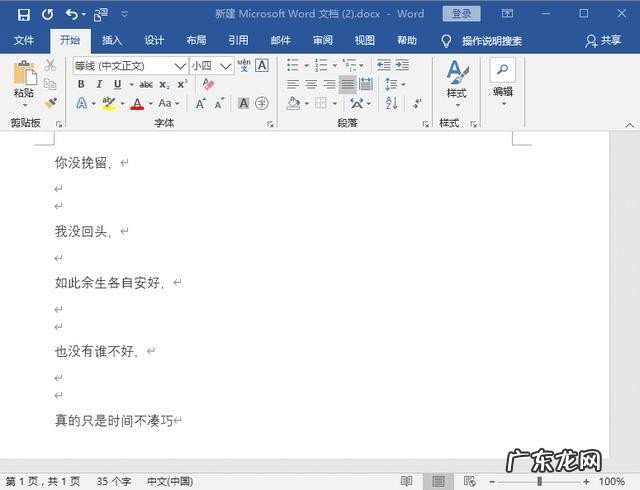Click the ribbon display options icon
The image size is (640, 490).
tap(507, 14)
